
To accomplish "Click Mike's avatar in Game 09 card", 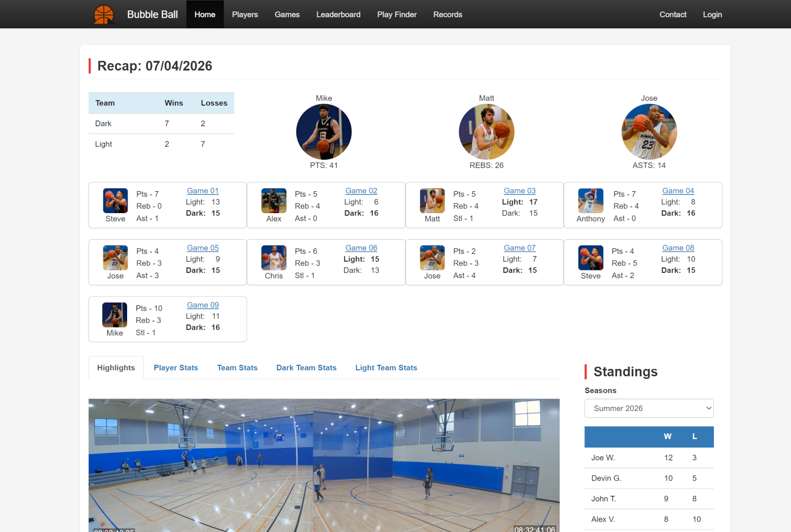I will (115, 315).
